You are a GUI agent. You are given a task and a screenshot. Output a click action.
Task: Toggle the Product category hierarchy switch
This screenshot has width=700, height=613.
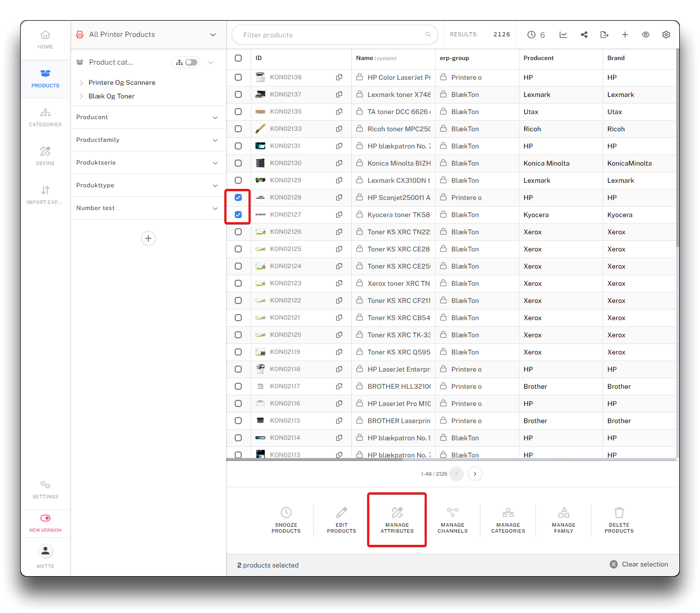[x=191, y=63]
